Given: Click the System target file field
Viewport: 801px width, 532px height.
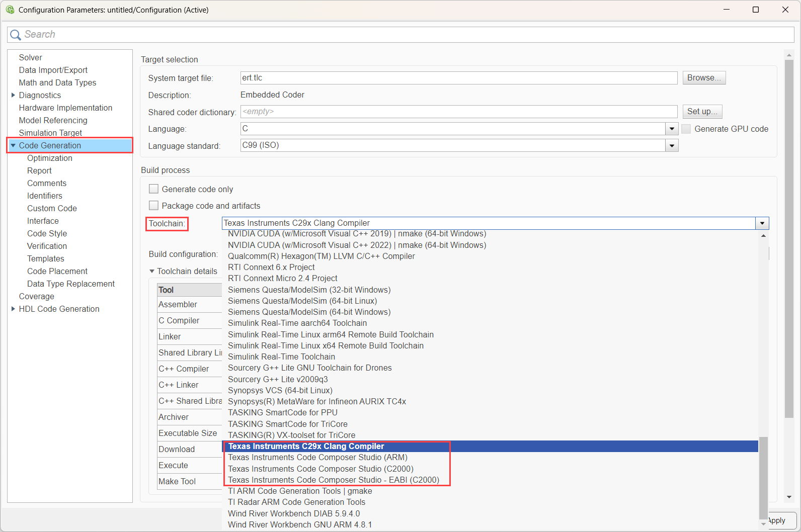Looking at the screenshot, I should 458,78.
